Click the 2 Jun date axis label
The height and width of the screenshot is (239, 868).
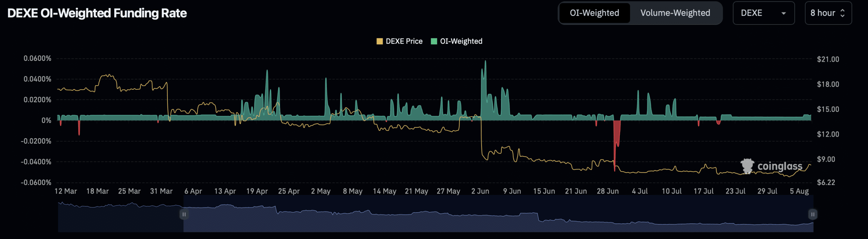[x=480, y=191]
